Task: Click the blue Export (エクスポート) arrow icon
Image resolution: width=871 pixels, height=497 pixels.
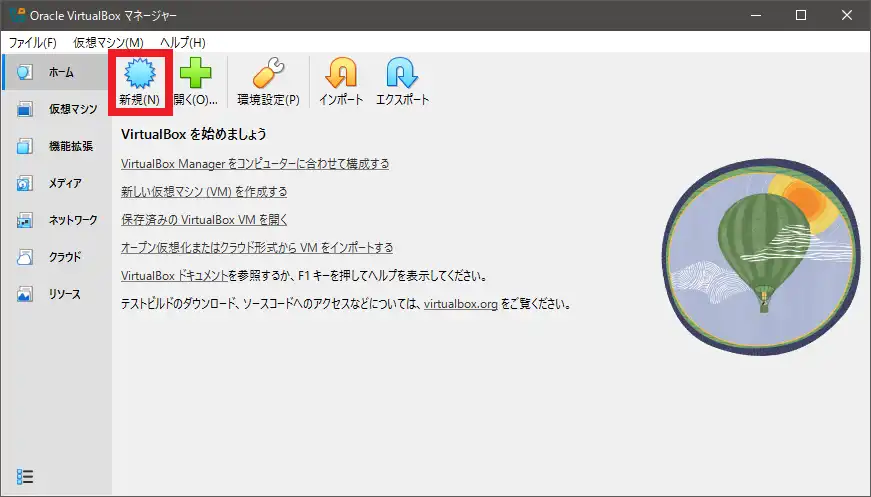Action: coord(402,73)
